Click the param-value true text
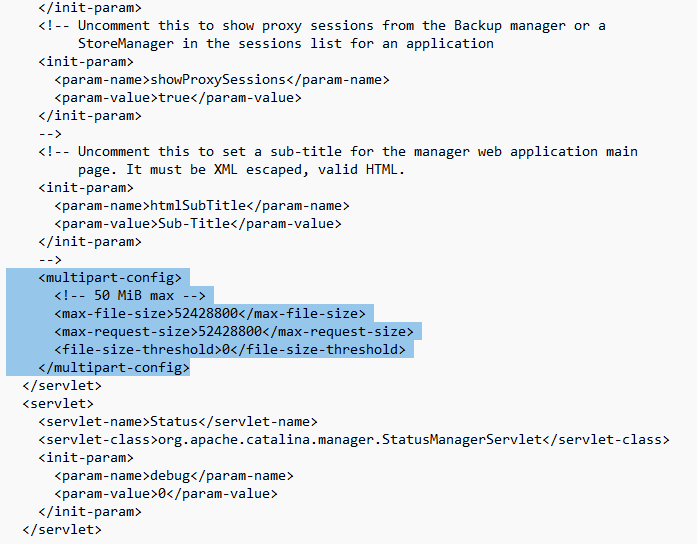697x544 pixels. pyautogui.click(x=174, y=98)
